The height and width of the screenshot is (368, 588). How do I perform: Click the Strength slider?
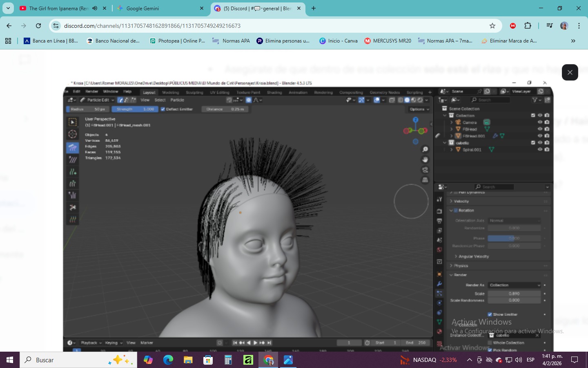(x=135, y=109)
